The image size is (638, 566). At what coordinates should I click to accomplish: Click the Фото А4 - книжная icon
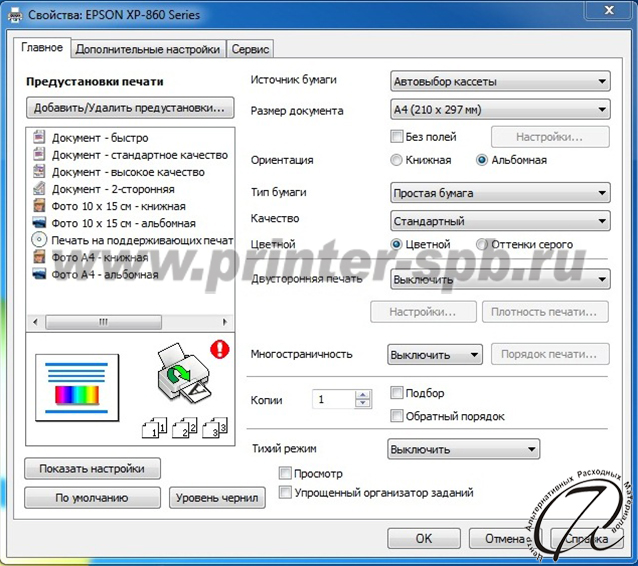tap(39, 257)
